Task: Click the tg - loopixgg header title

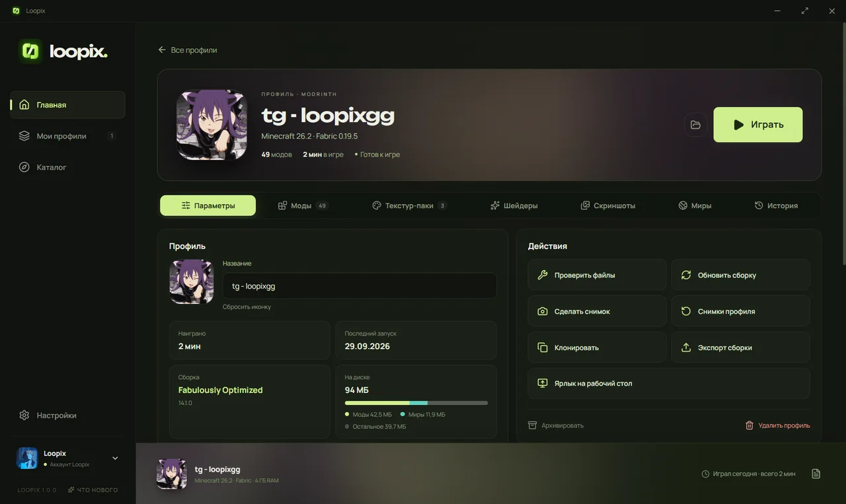Action: pyautogui.click(x=328, y=115)
